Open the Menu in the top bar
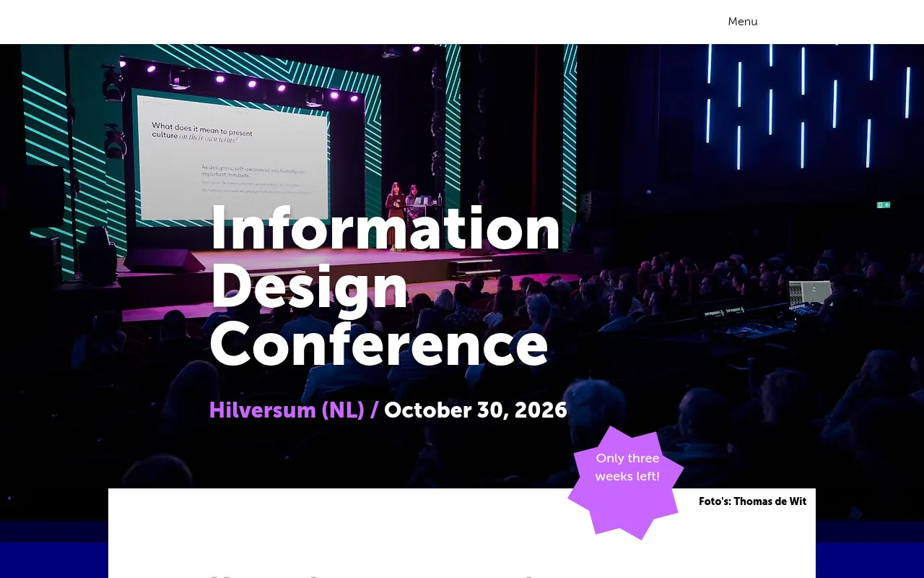The width and height of the screenshot is (924, 578). tap(742, 22)
